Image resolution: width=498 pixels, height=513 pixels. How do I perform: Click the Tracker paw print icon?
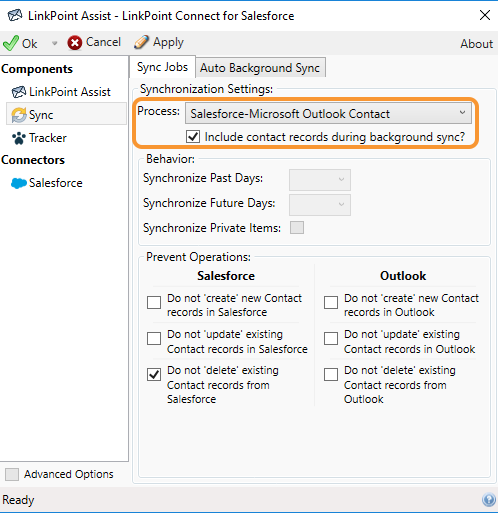click(19, 138)
